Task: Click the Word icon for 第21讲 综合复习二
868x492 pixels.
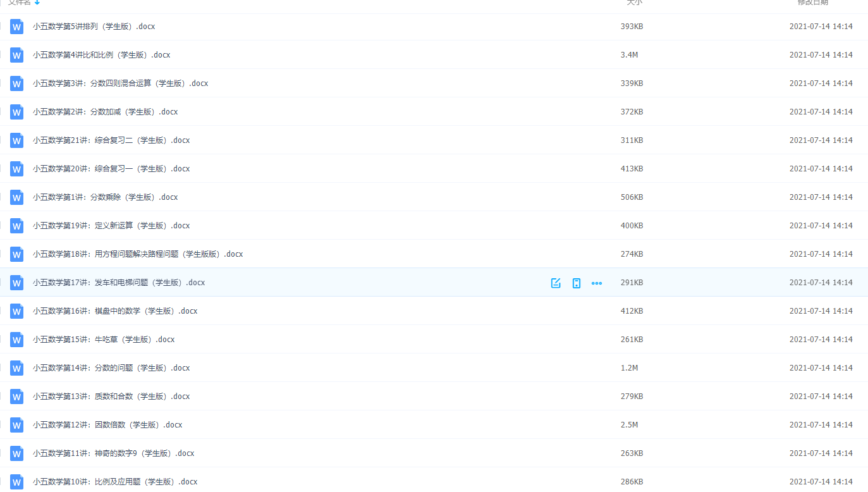Action: (x=17, y=140)
